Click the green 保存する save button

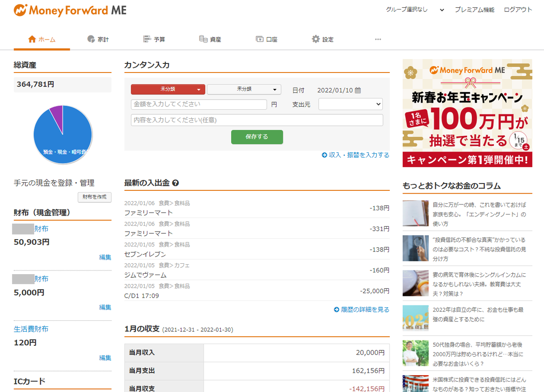coord(257,137)
